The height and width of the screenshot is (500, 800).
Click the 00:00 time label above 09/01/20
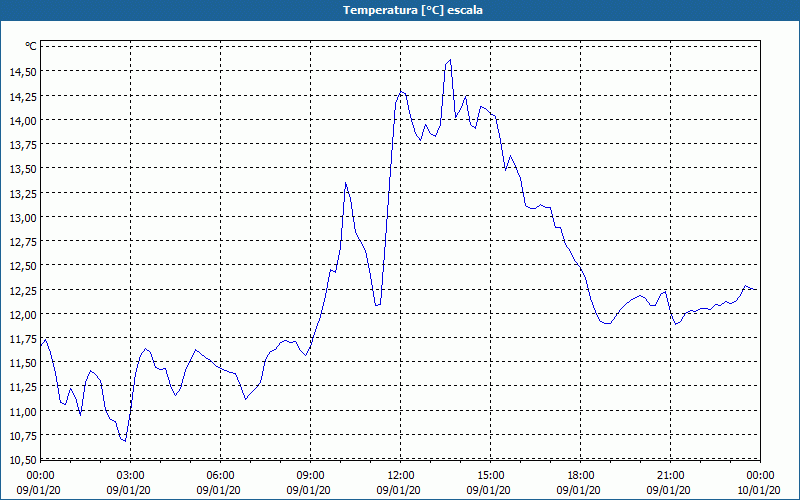click(40, 476)
